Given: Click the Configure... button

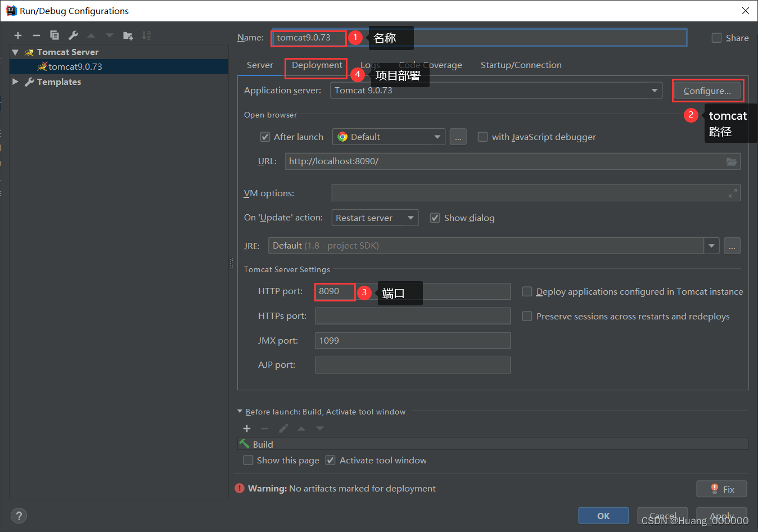Looking at the screenshot, I should [x=707, y=91].
